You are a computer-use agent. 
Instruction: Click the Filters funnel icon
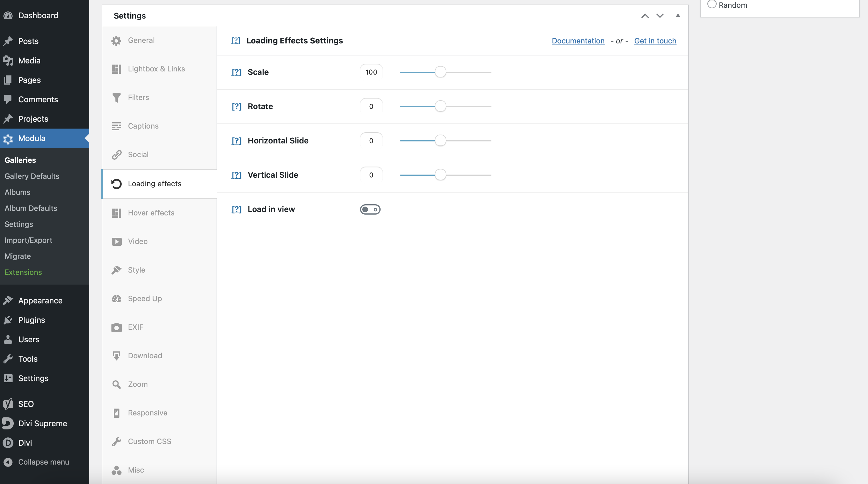click(116, 97)
